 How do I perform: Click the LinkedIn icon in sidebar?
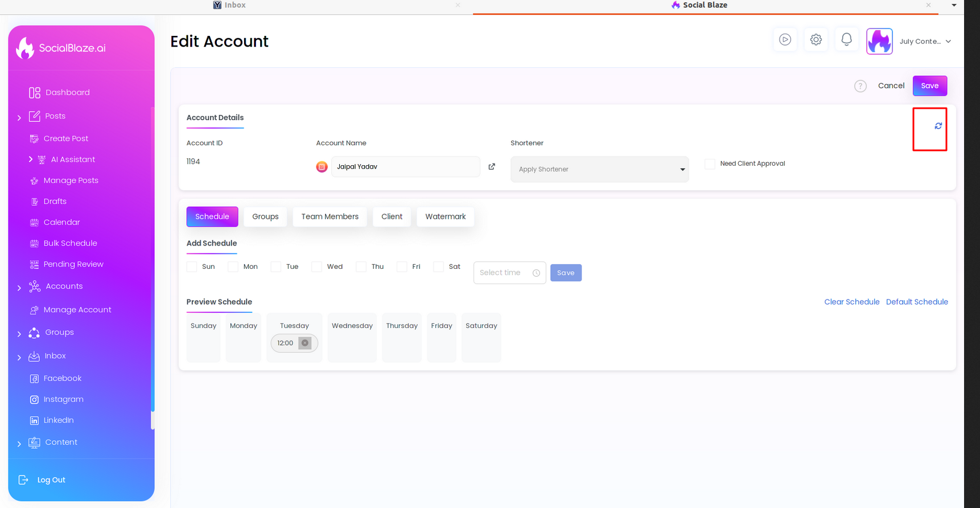(x=34, y=420)
